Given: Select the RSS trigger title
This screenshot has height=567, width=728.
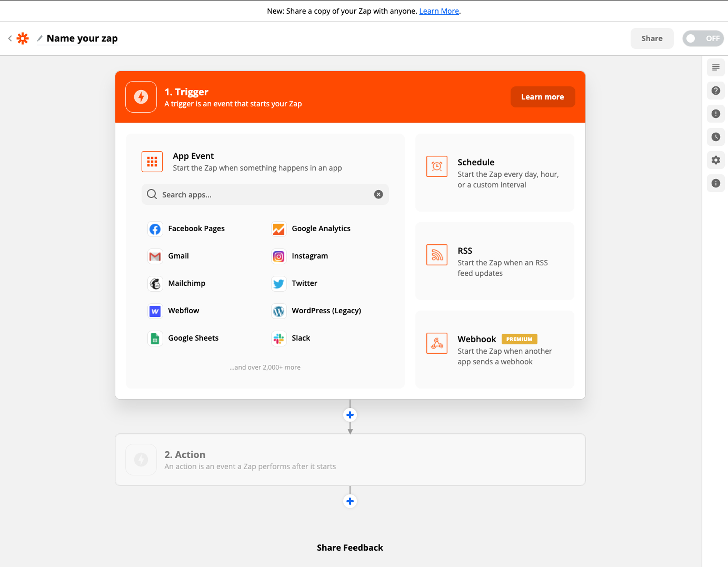Looking at the screenshot, I should (x=465, y=251).
